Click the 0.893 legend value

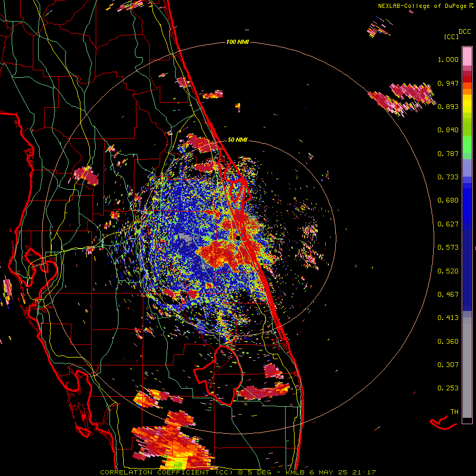pyautogui.click(x=448, y=106)
